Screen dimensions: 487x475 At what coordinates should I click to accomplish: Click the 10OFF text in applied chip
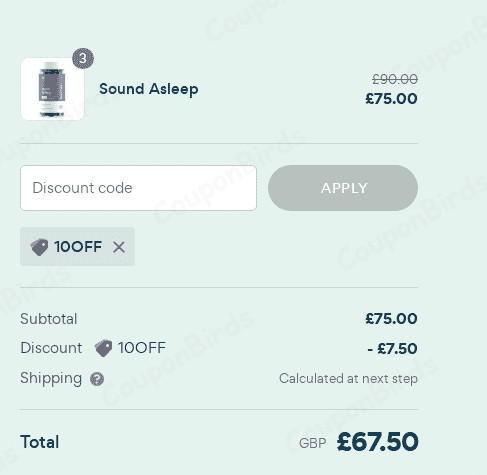(78, 247)
